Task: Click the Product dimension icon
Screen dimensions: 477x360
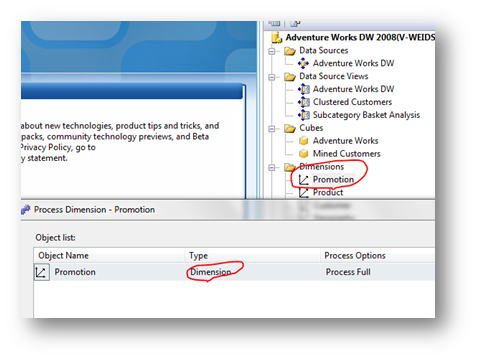Action: [303, 193]
